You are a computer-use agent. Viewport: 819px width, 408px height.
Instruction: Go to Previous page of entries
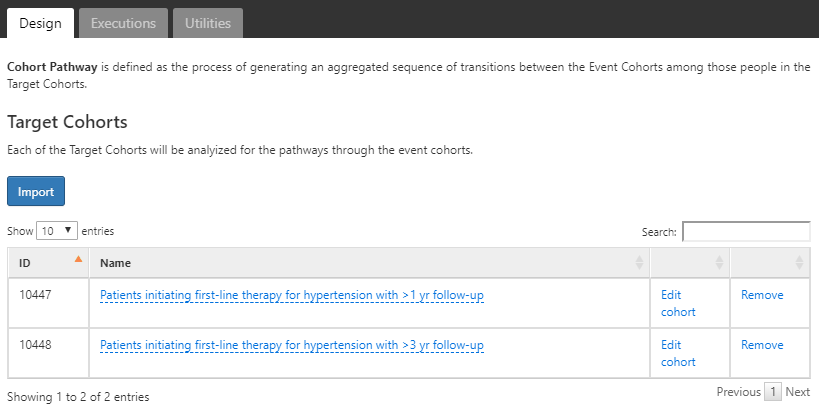[739, 392]
